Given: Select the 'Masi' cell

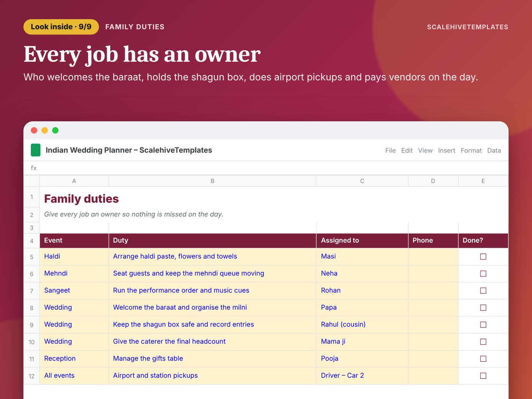Looking at the screenshot, I should [362, 256].
